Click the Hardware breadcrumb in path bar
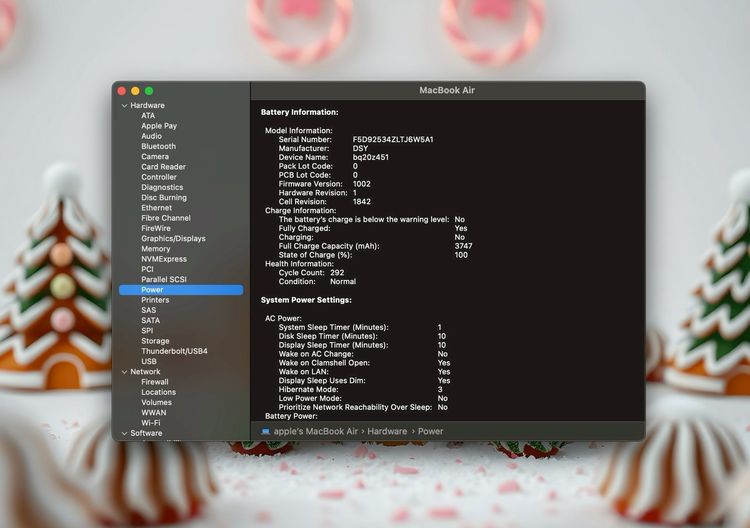750x528 pixels. pos(387,431)
